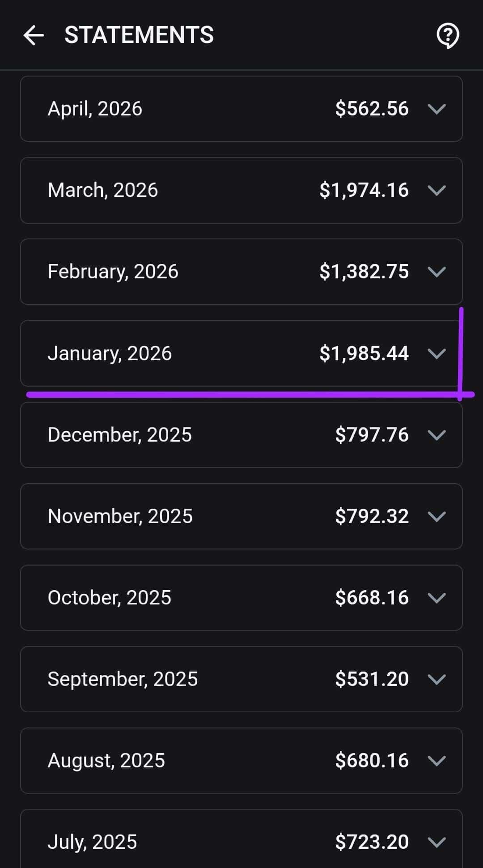Expand the April, 2026 statement chevron

(x=436, y=109)
